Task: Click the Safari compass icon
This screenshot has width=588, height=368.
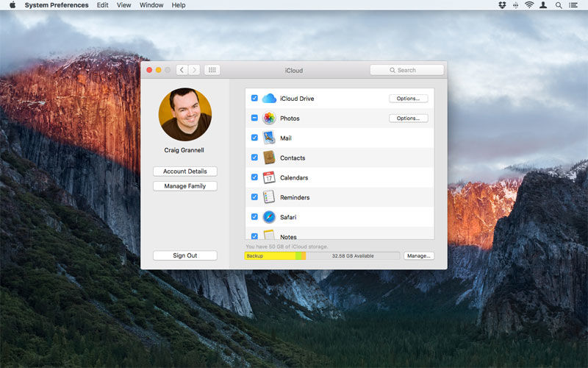Action: tap(269, 216)
